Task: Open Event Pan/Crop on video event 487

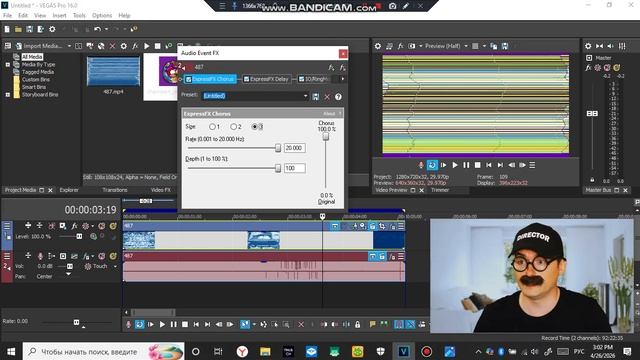Action: click(382, 226)
